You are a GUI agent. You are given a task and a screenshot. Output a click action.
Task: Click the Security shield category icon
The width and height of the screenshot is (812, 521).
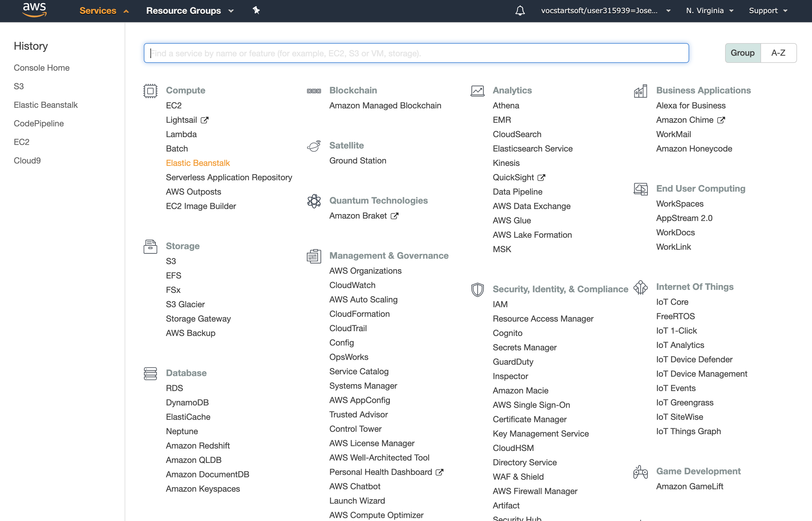(477, 290)
